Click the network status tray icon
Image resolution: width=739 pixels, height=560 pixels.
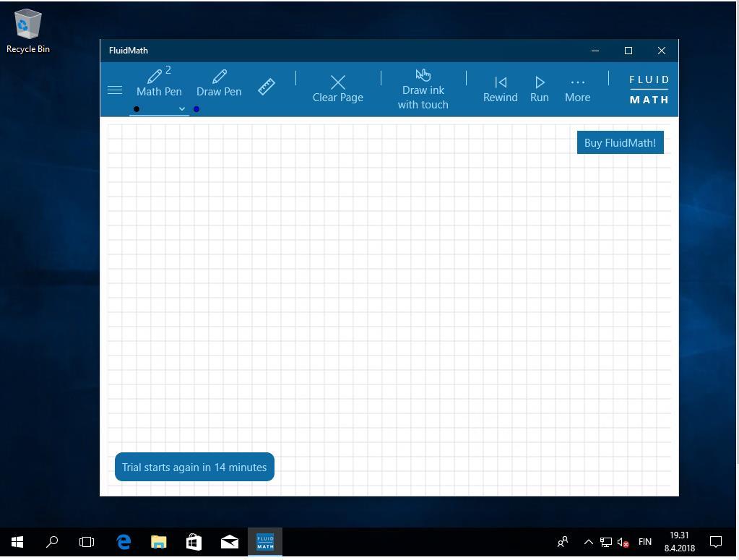click(x=605, y=542)
